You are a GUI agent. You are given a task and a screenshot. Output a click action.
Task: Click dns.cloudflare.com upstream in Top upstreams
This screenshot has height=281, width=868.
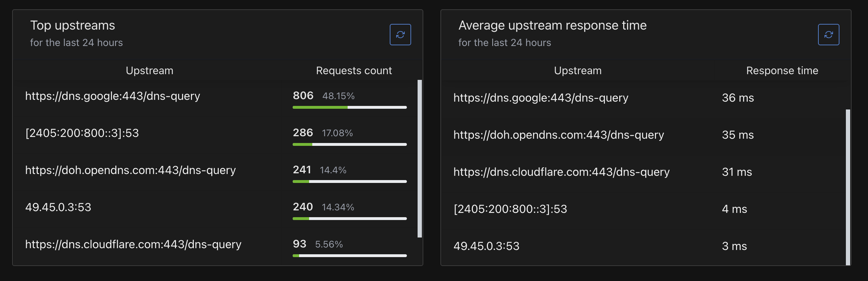click(133, 244)
